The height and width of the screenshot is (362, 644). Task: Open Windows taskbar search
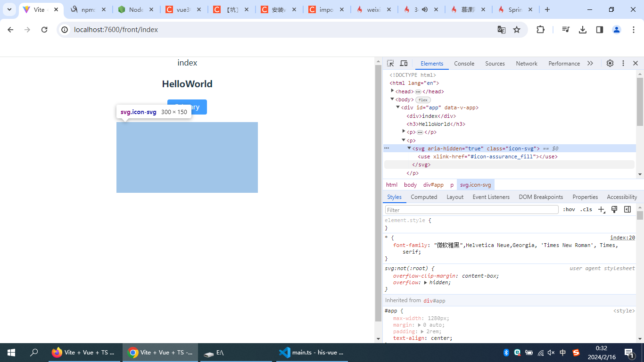pos(34,353)
